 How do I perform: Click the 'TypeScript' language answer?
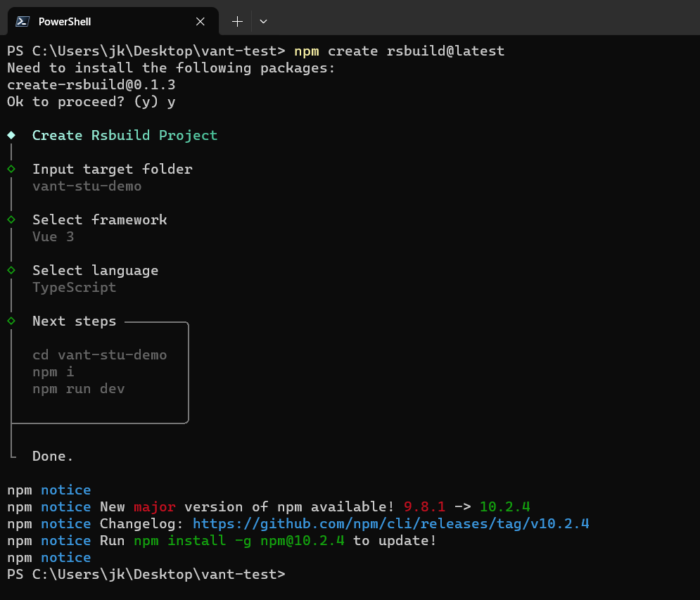point(74,288)
